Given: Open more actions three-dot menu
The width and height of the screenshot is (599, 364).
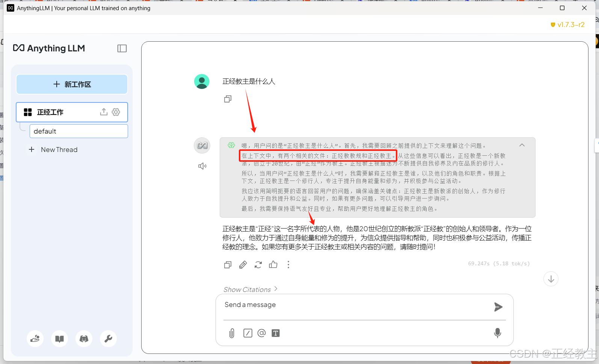Looking at the screenshot, I should pyautogui.click(x=288, y=265).
